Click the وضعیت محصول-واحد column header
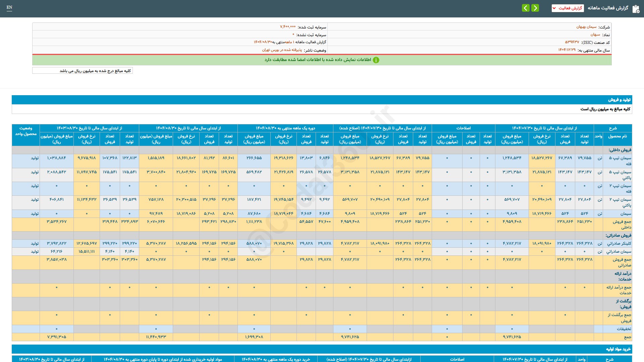This screenshot has height=362, width=644. pos(26,131)
